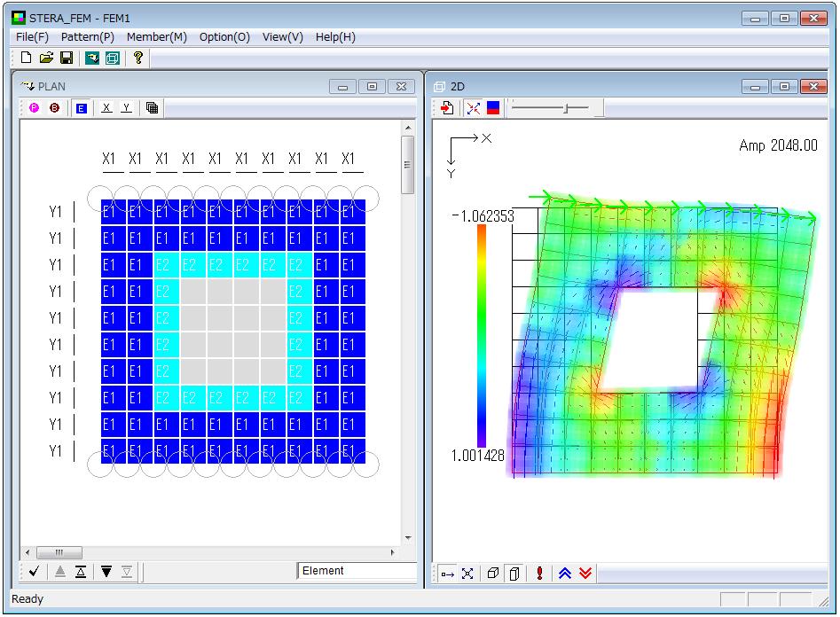
Task: Open the View(V) menu
Action: coord(282,37)
